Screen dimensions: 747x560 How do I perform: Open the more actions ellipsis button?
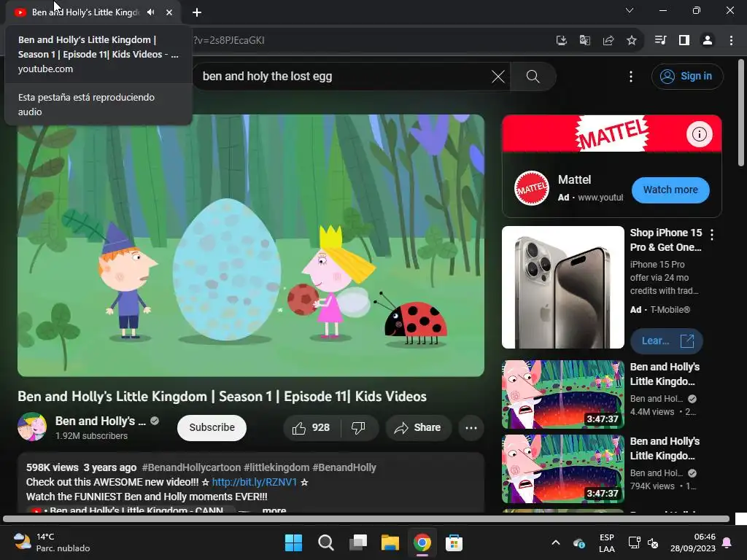click(471, 427)
